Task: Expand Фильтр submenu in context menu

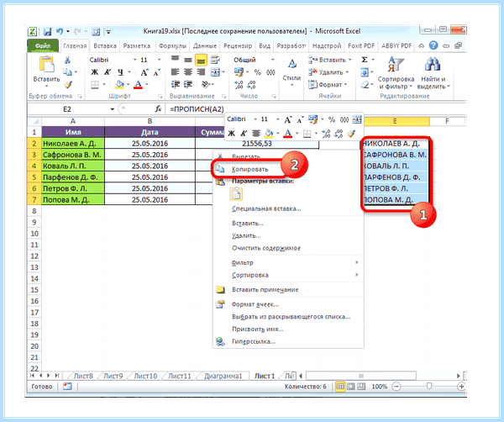Action: point(288,263)
